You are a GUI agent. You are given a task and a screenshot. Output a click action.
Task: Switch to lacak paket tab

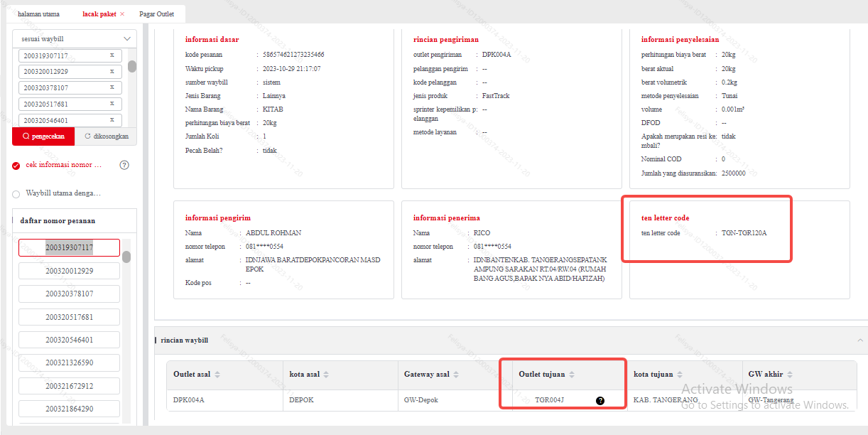point(99,14)
